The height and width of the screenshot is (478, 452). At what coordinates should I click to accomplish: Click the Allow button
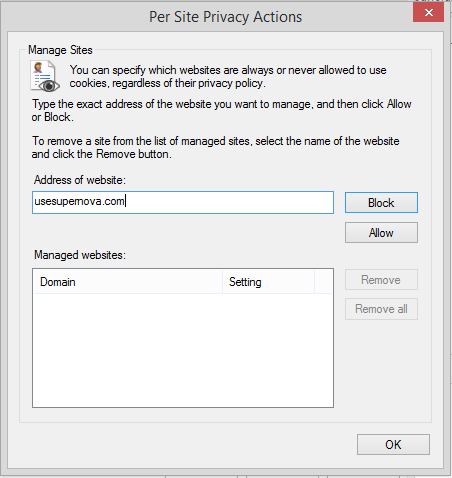(x=381, y=233)
